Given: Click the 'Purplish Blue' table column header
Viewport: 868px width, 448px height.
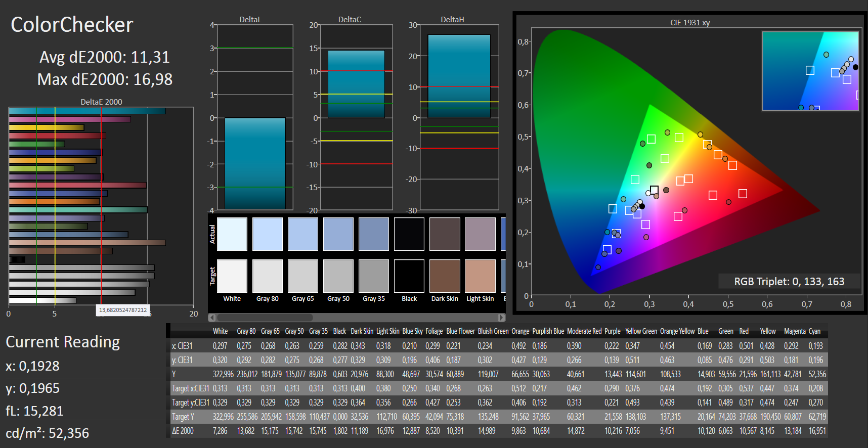Looking at the screenshot, I should (x=548, y=331).
